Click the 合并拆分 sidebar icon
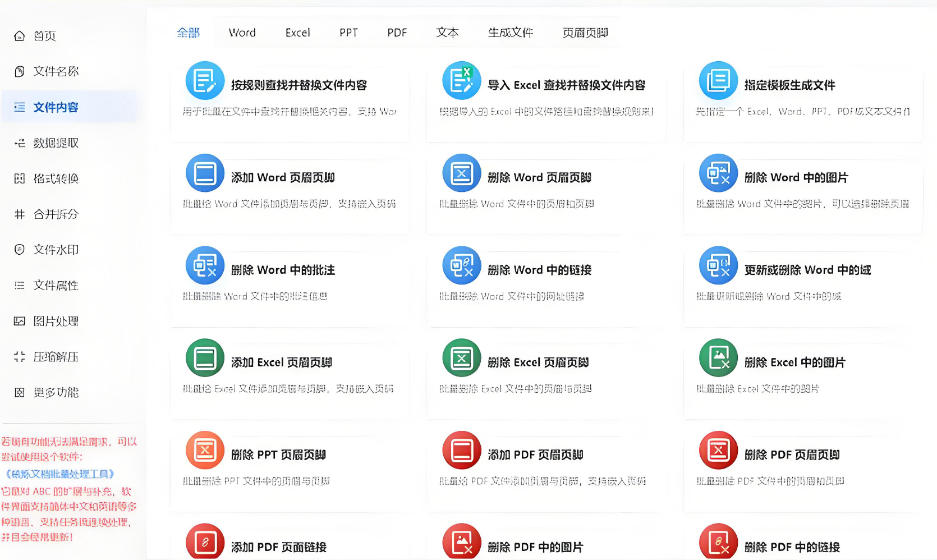 tap(20, 214)
